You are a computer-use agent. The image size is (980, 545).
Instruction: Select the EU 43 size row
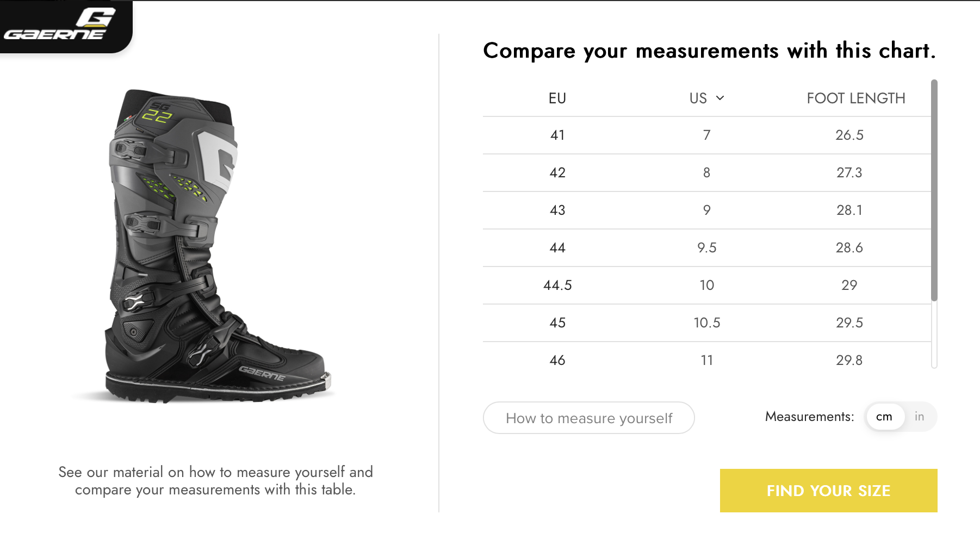[x=557, y=210]
